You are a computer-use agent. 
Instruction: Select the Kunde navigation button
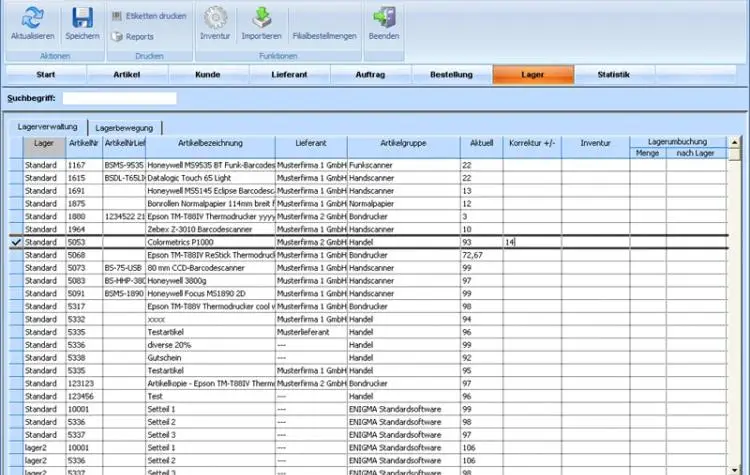coord(208,74)
